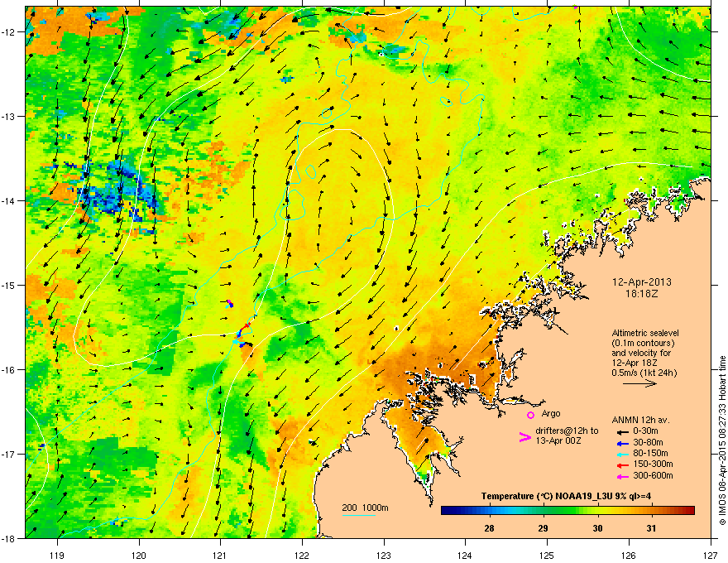This screenshot has height=563, width=728.
Task: Click the dark blue end of the colorbar
Action: 446,510
